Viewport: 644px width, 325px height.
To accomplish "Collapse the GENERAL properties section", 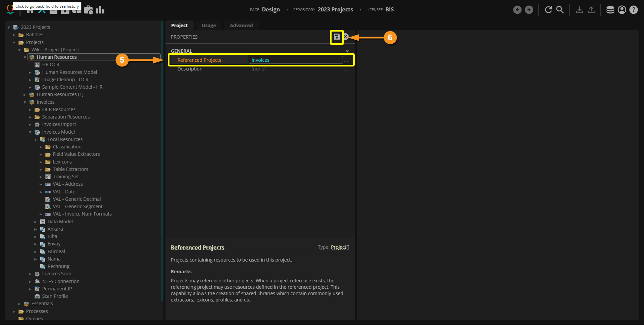I will click(347, 51).
